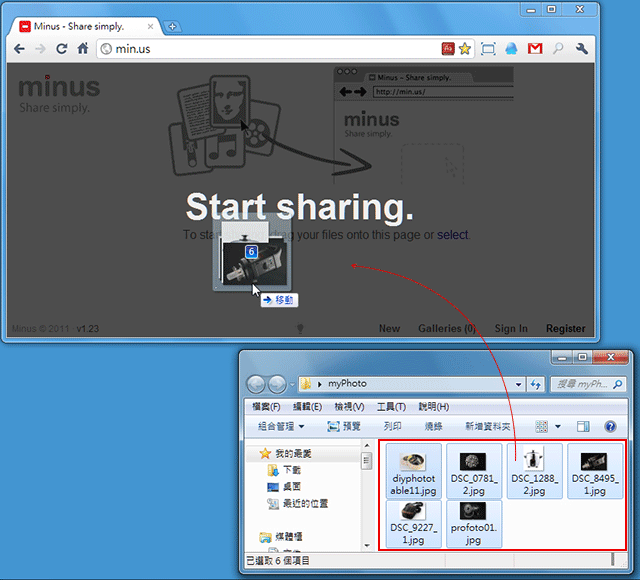
Task: Click Sign In on Minus page
Action: click(511, 329)
